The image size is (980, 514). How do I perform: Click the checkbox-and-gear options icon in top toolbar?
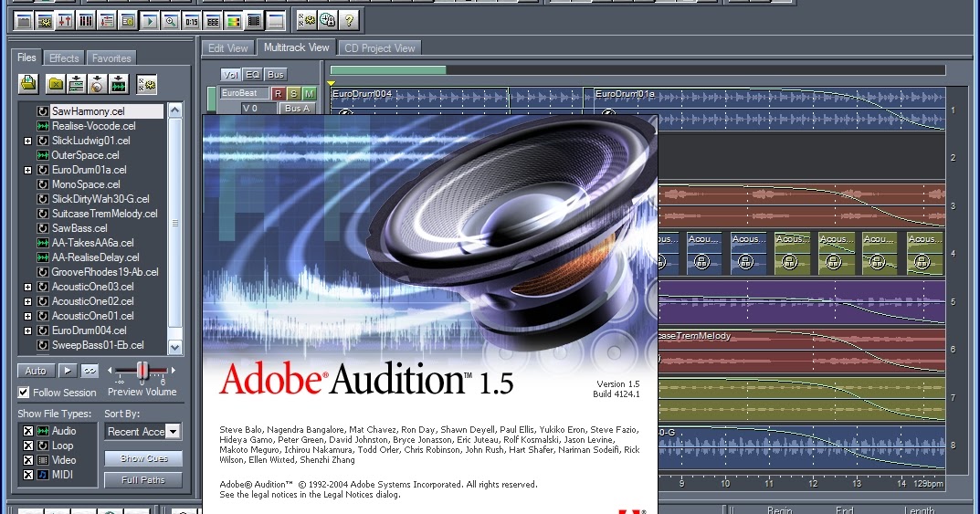pyautogui.click(x=306, y=21)
